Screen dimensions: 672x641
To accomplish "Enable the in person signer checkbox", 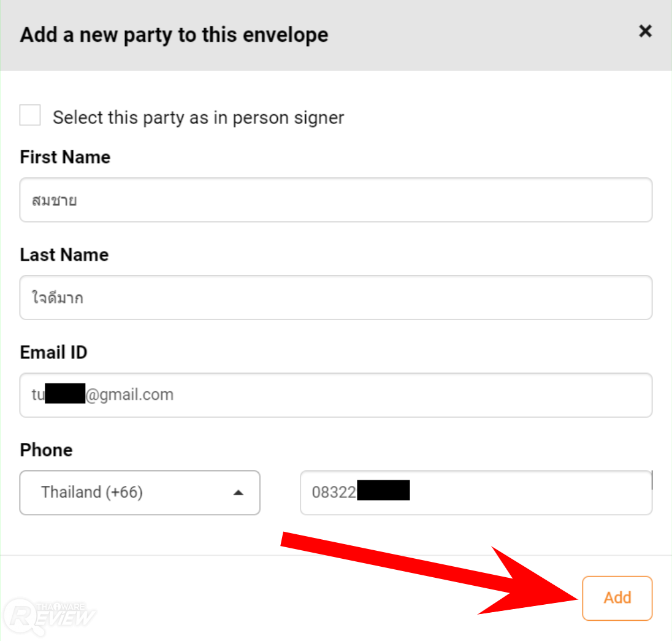I will point(30,115).
